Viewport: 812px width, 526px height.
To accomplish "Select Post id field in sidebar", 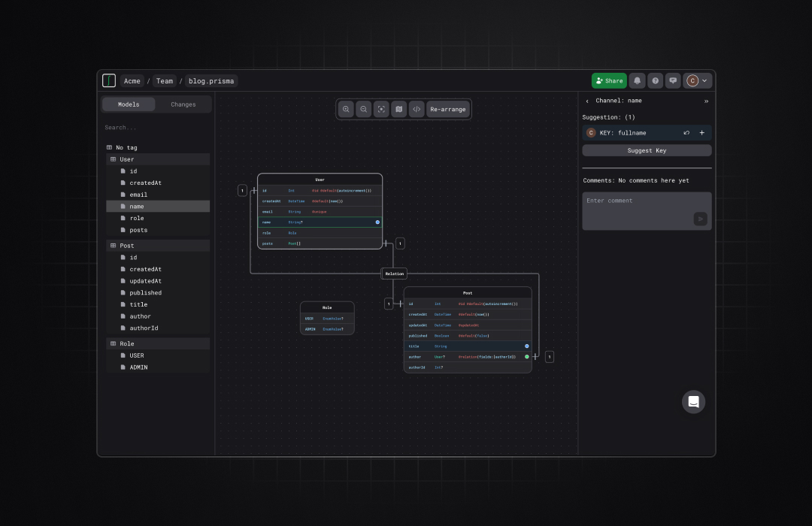I will click(x=158, y=258).
